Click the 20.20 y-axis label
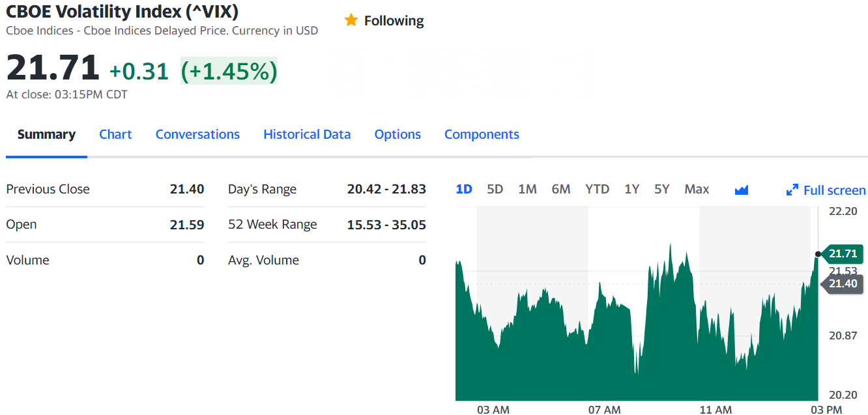The height and width of the screenshot is (415, 868). point(843,395)
